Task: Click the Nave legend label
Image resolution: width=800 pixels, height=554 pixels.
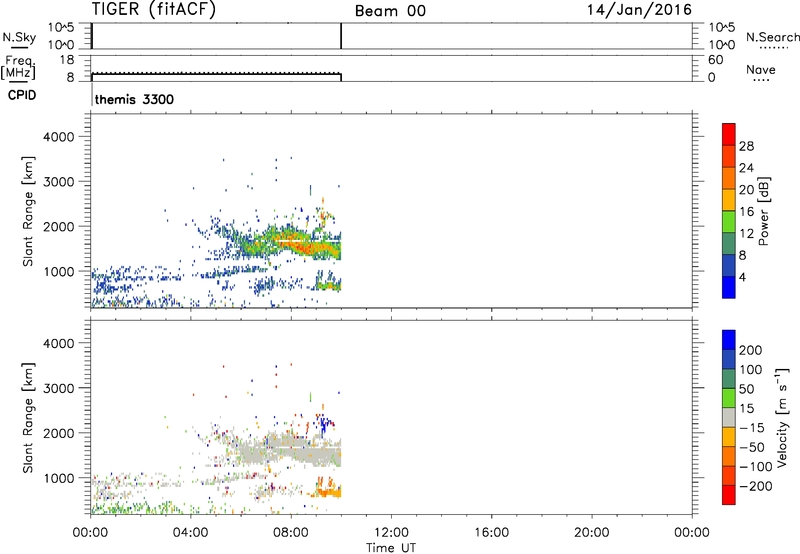Action: coord(761,69)
